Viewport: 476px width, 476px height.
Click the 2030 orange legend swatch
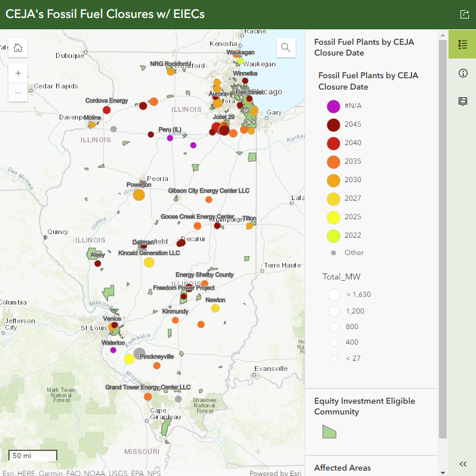[x=333, y=180]
